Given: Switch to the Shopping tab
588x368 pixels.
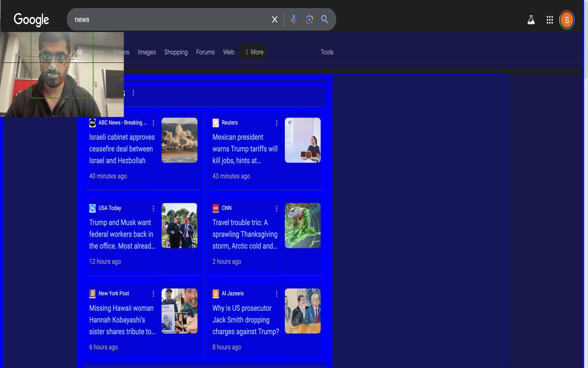Looking at the screenshot, I should coord(176,52).
